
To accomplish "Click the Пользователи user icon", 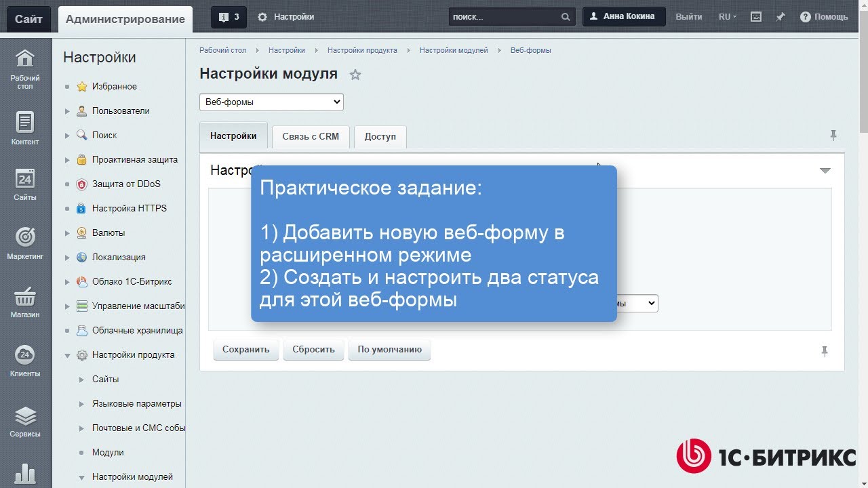I will [82, 111].
